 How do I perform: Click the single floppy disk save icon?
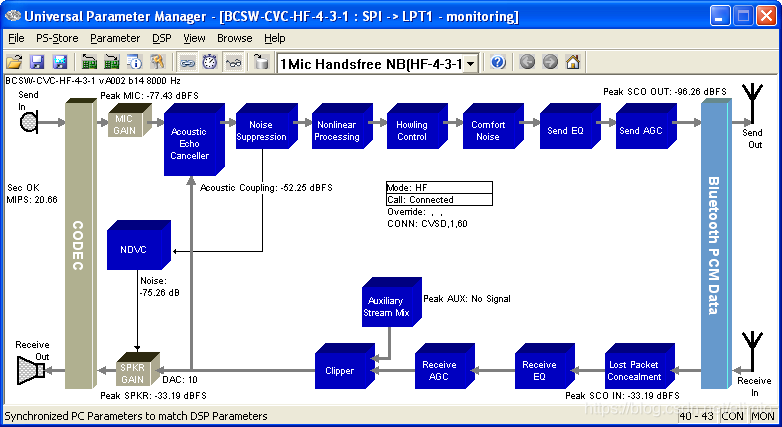[x=37, y=62]
